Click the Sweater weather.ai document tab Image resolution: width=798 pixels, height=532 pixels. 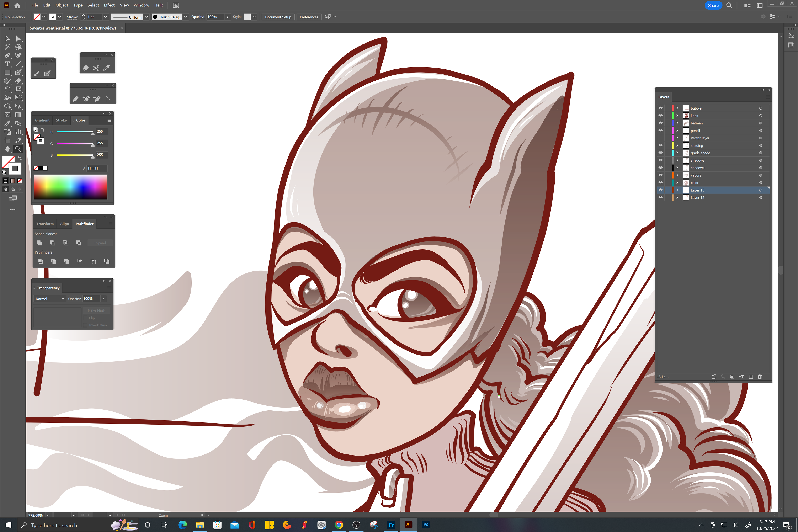pyautogui.click(x=73, y=28)
